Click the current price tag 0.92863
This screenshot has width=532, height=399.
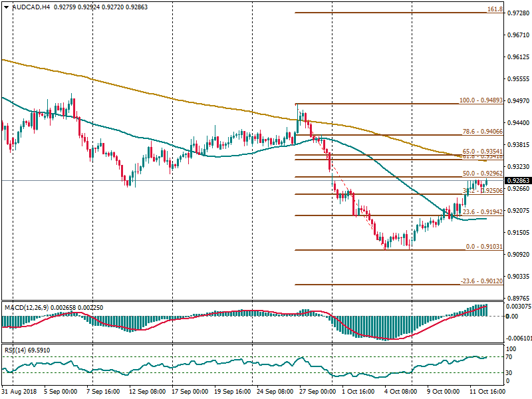point(517,180)
